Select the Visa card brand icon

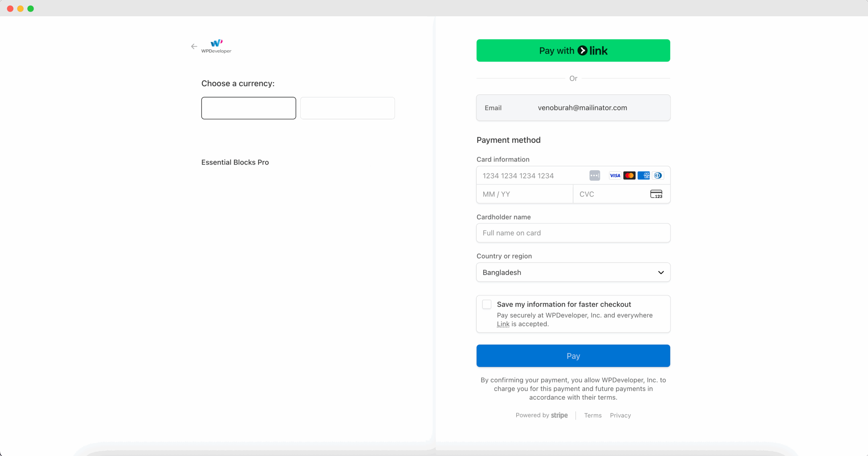[x=615, y=175]
